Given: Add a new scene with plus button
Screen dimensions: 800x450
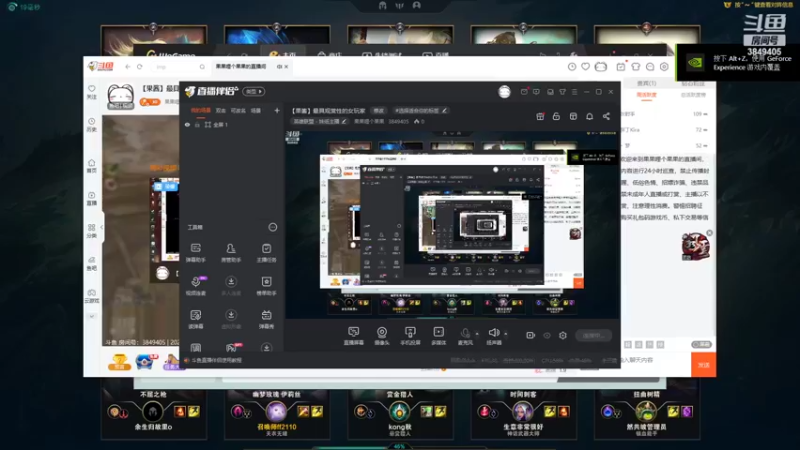Looking at the screenshot, I should [x=277, y=110].
